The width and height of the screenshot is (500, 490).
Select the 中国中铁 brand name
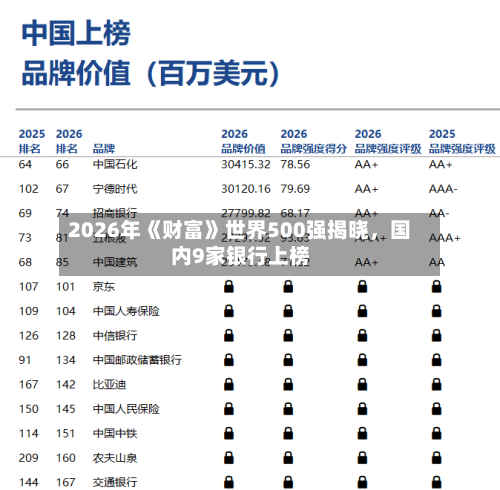coord(115,433)
